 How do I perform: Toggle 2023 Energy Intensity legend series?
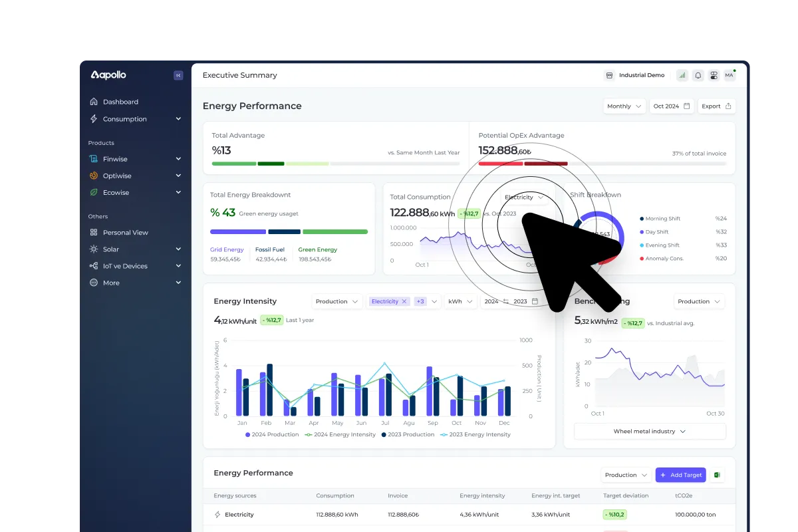tap(475, 434)
